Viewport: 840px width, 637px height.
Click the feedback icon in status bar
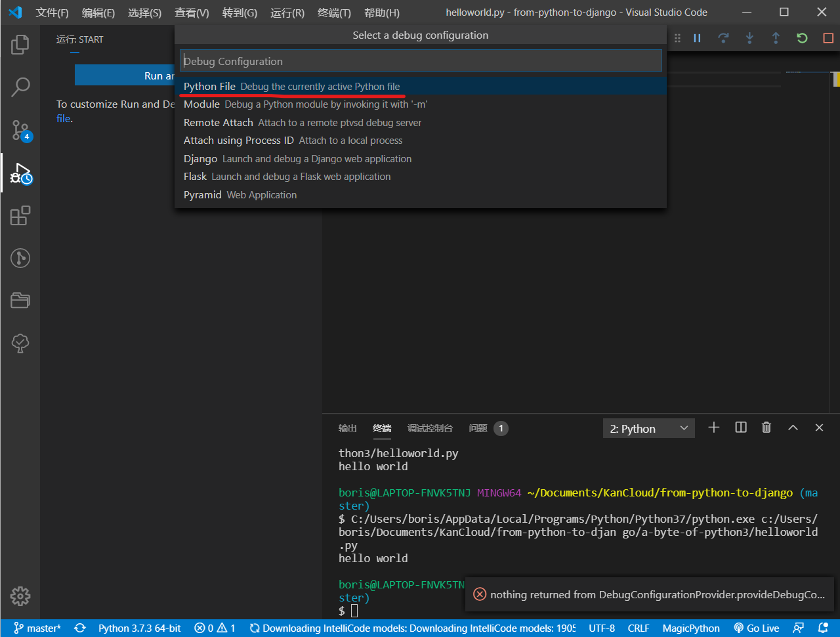point(798,628)
